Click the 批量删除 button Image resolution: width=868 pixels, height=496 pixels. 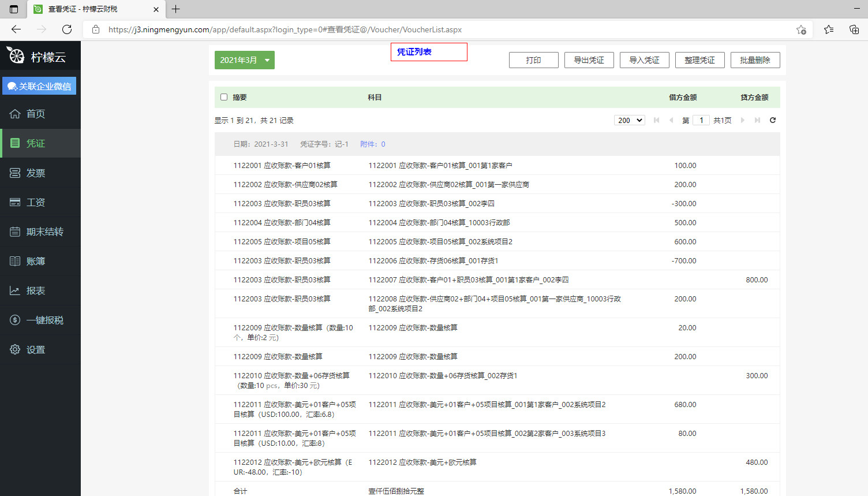pos(755,60)
